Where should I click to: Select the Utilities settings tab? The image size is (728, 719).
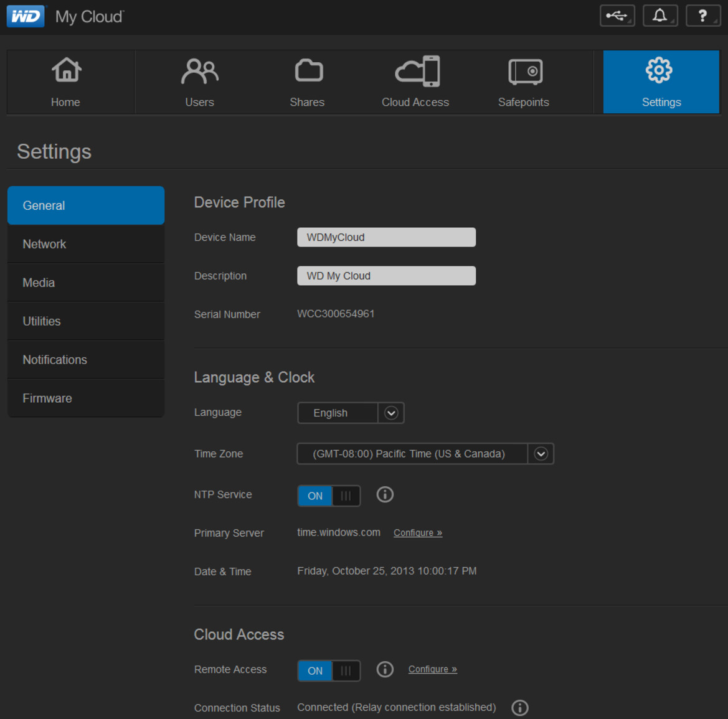[86, 321]
